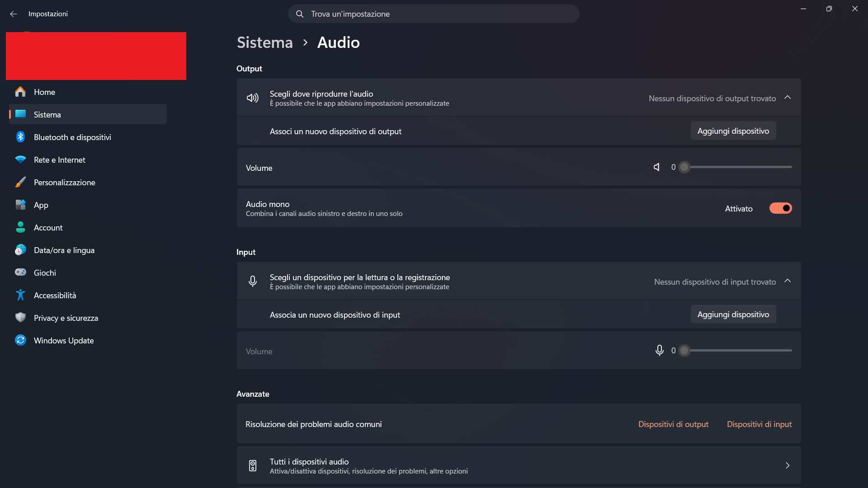The height and width of the screenshot is (488, 868).
Task: Open Windows Update page
Action: [x=88, y=340]
